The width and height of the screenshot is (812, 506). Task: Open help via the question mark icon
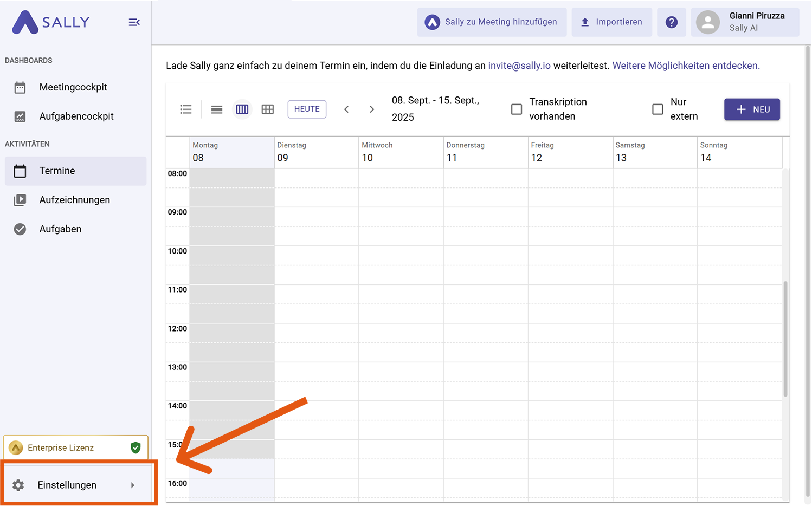click(671, 22)
